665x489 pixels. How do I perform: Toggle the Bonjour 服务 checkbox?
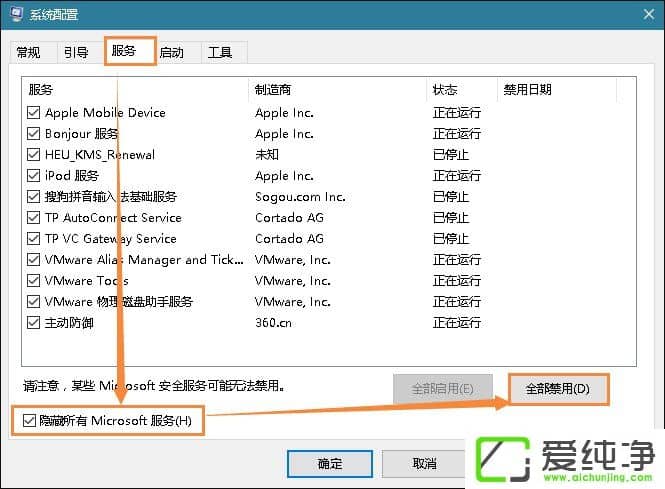click(35, 134)
